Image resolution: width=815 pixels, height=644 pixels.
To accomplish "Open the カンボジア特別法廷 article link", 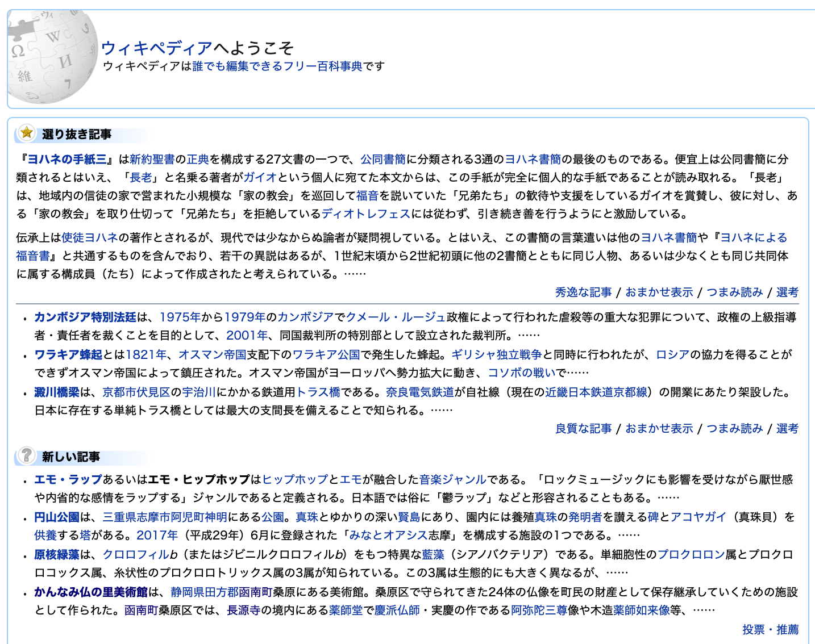I will pyautogui.click(x=85, y=317).
